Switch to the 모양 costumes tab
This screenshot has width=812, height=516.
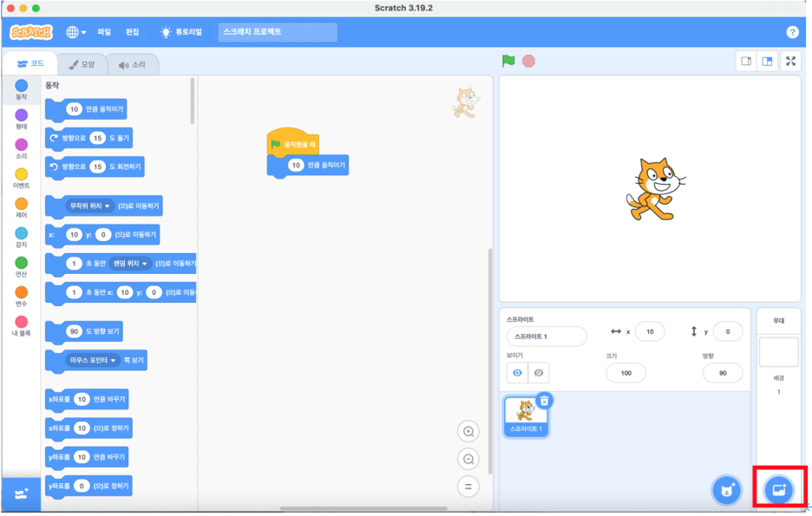82,65
